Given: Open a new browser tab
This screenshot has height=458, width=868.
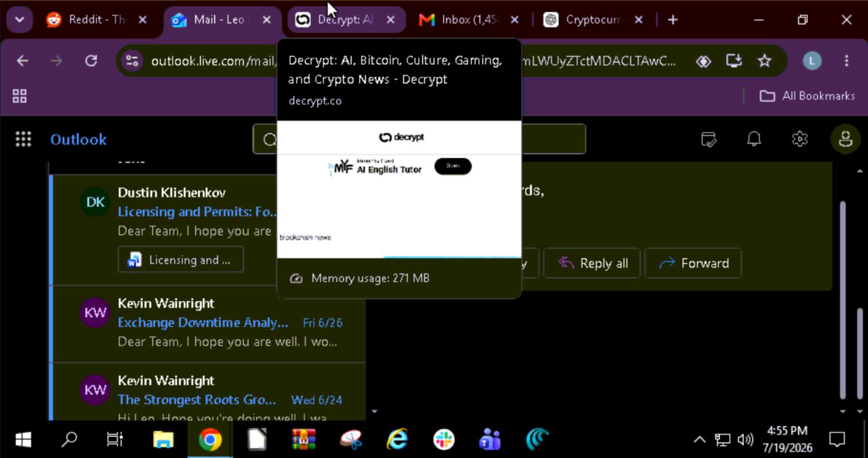Looking at the screenshot, I should tap(673, 20).
